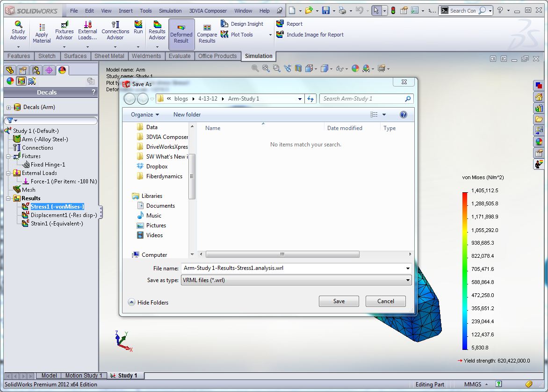Create a new document from the toolbar

pos(292,10)
